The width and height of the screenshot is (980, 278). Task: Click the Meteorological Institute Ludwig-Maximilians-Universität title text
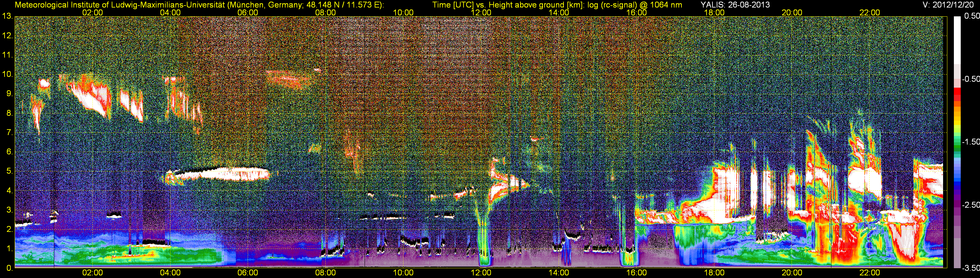point(199,5)
